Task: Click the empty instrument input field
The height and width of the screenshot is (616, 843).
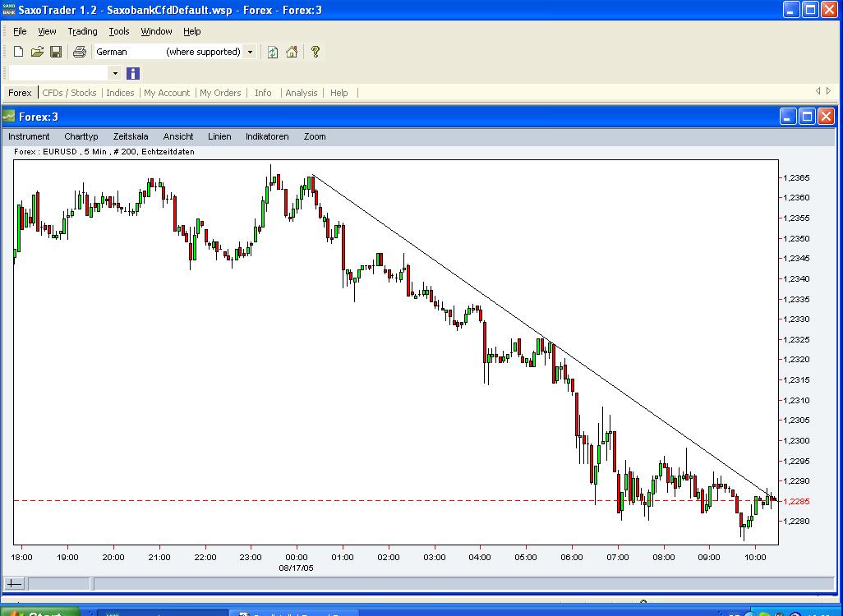Action: click(x=59, y=73)
